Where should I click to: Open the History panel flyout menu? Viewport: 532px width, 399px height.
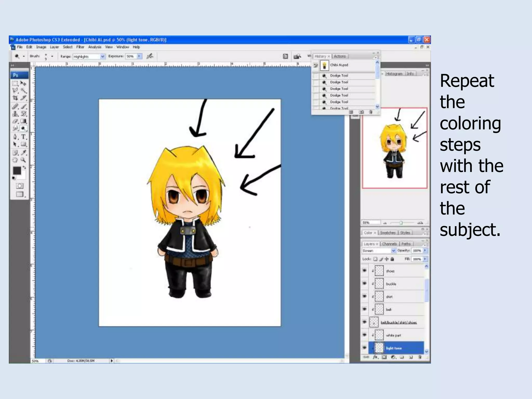[x=377, y=57]
